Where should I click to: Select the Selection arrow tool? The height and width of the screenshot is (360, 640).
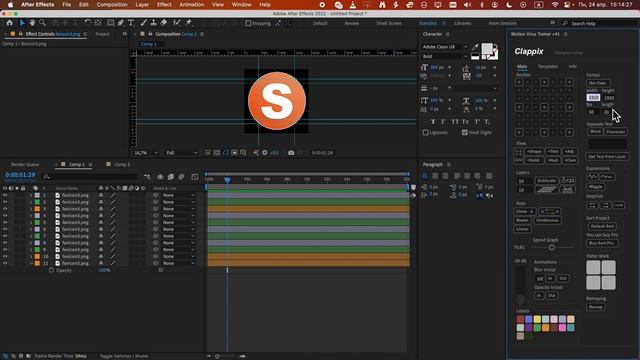[x=22, y=23]
